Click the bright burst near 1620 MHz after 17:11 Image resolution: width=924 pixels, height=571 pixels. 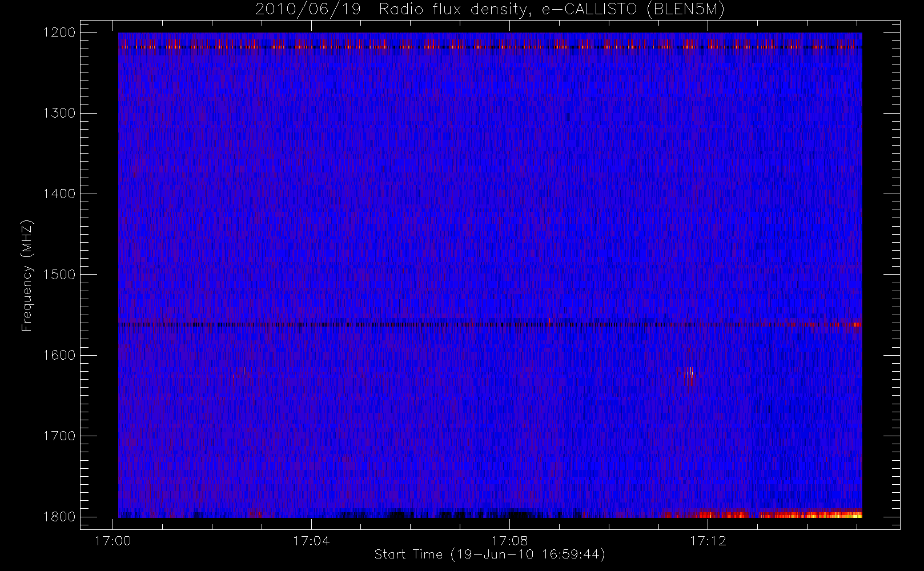tap(689, 376)
